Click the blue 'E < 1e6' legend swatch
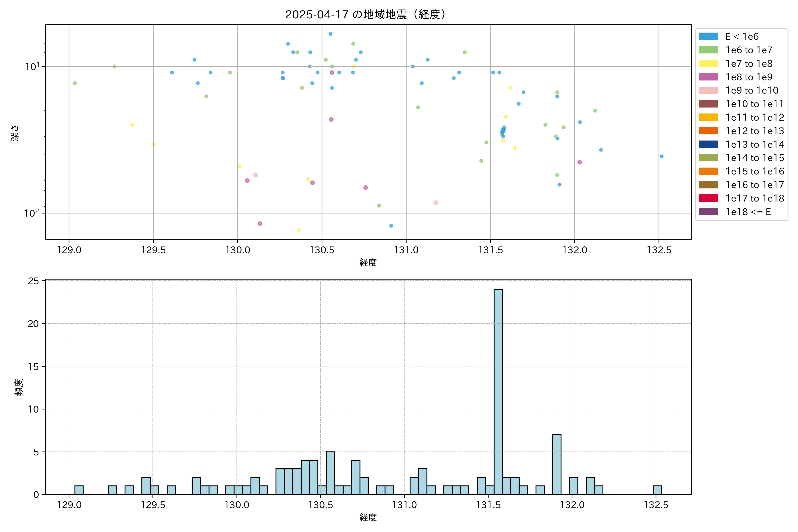This screenshot has height=532, width=798. click(x=708, y=37)
